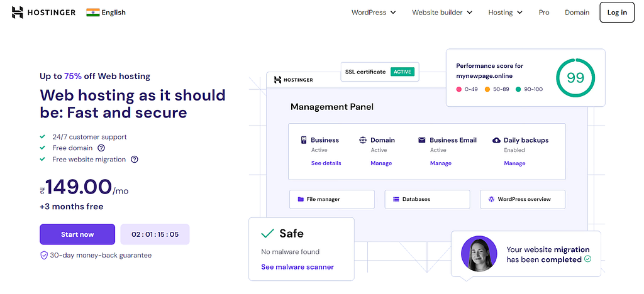Click the countdown timer 02 : 01 : 15 : 05
The width and height of the screenshot is (644, 294).
coord(155,234)
